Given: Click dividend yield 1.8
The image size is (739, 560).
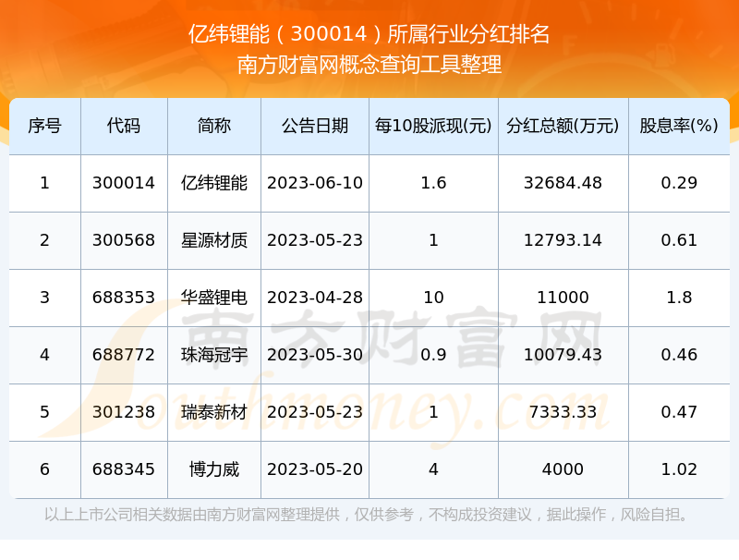Looking at the screenshot, I should point(679,298).
